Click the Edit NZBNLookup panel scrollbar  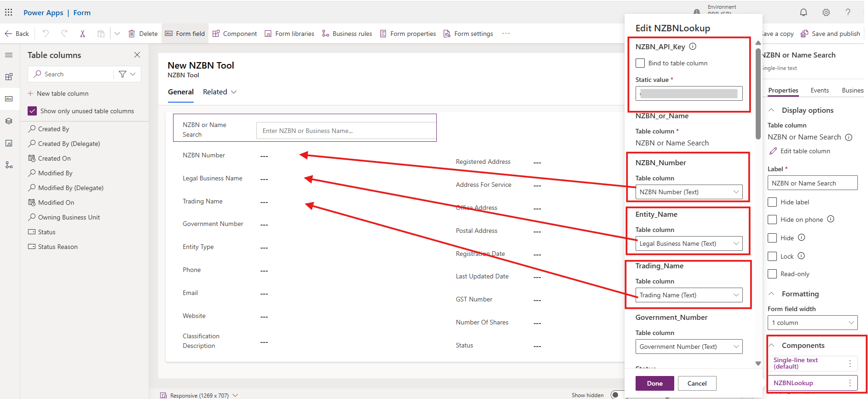[758, 93]
